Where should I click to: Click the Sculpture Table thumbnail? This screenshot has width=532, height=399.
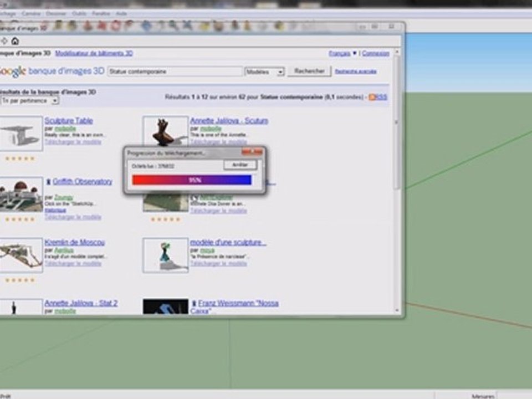pos(21,134)
